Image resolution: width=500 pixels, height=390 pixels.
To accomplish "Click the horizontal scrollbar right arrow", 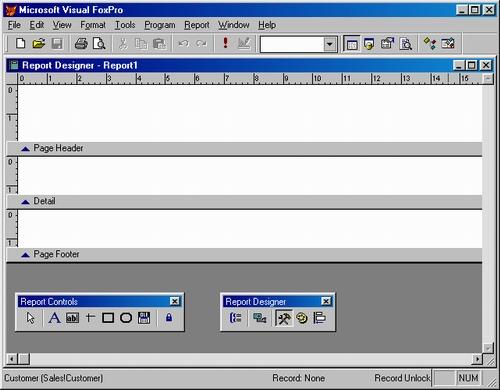I will point(477,359).
